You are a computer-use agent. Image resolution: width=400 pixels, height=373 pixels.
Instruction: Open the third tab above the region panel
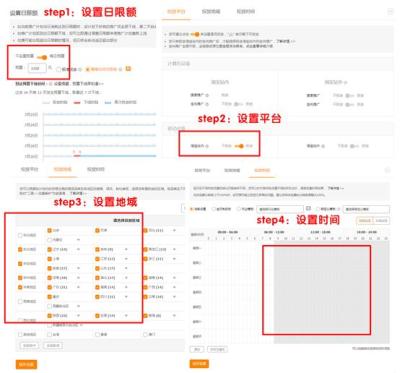[96, 169]
